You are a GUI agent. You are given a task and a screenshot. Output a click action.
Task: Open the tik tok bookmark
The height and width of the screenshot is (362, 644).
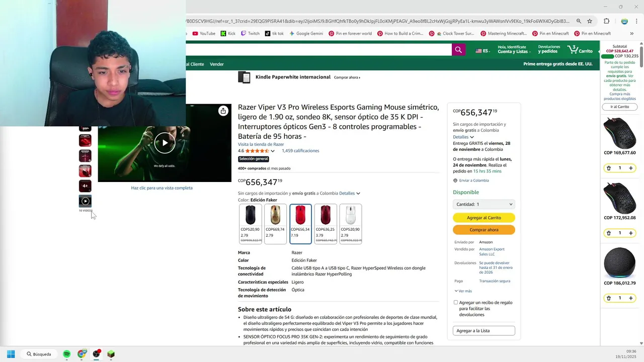click(x=274, y=34)
